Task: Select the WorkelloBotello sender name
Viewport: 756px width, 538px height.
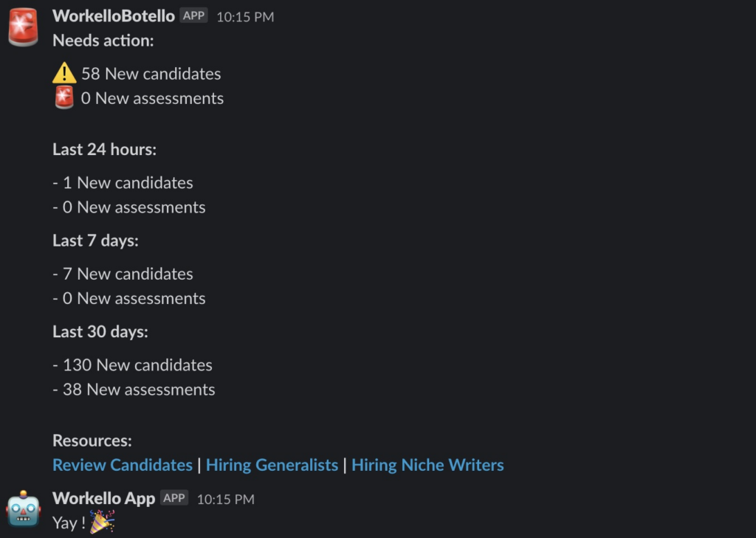Action: (114, 15)
